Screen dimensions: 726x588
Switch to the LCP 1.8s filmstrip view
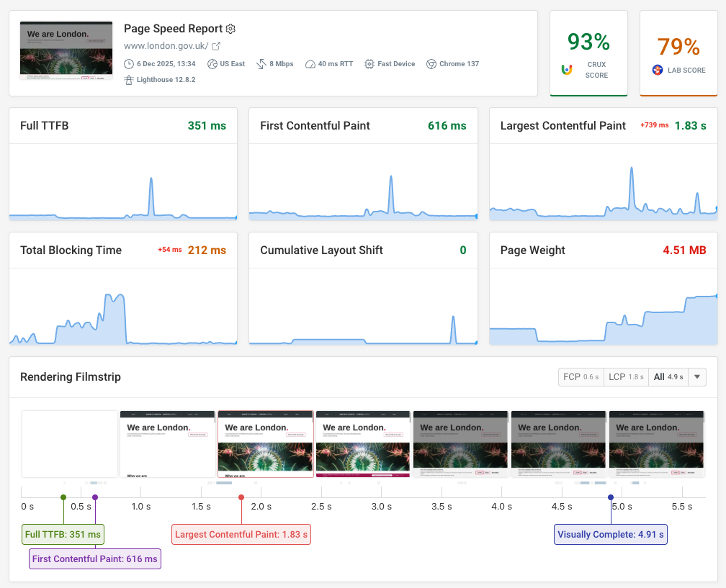point(625,376)
